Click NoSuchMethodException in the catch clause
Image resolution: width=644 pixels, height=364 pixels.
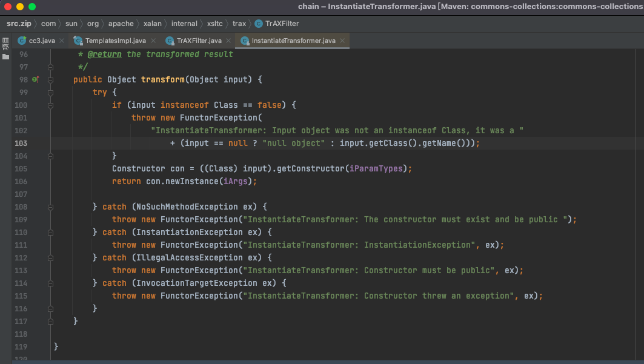point(187,207)
